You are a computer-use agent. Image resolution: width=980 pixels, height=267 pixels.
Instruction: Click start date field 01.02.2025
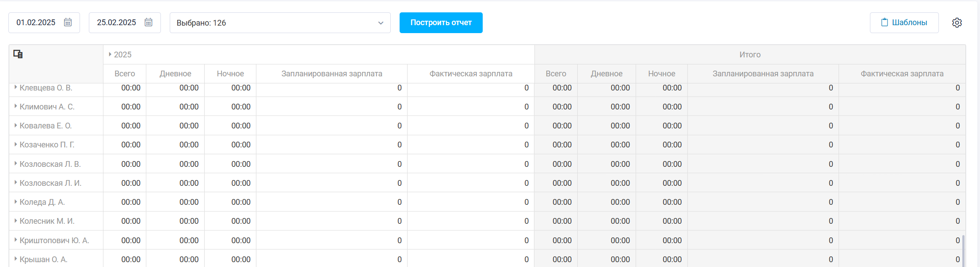(44, 23)
